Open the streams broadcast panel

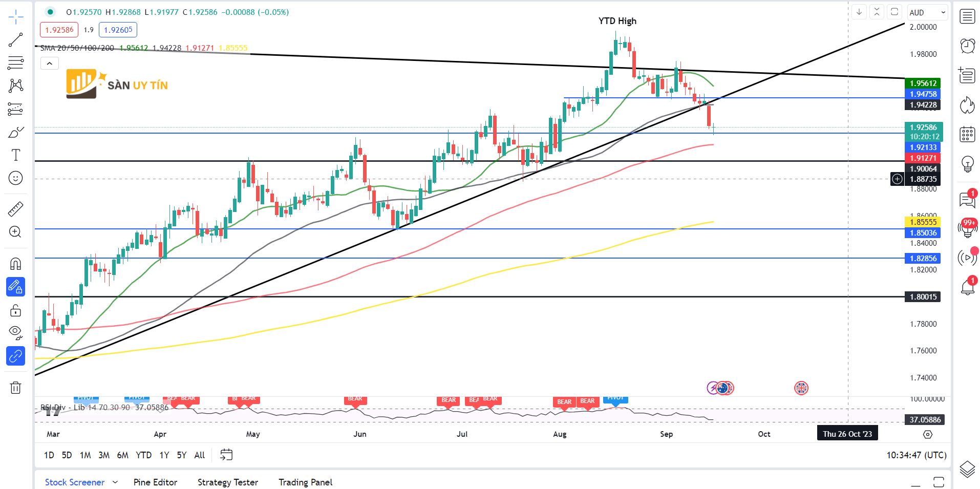tap(967, 257)
